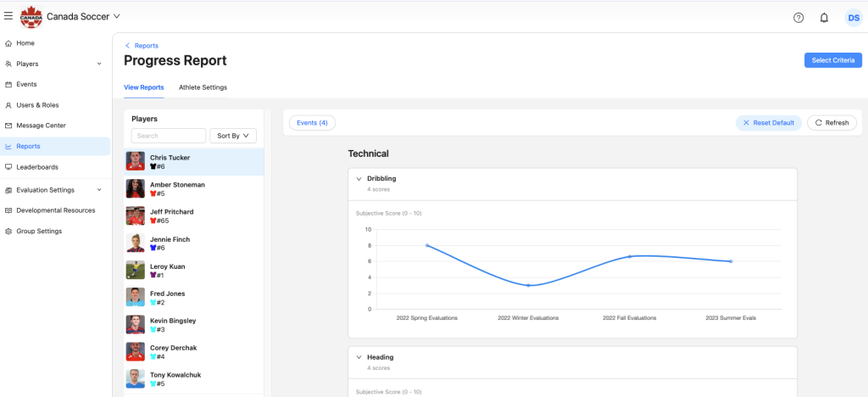Click the Canada Soccer logo

[x=31, y=16]
